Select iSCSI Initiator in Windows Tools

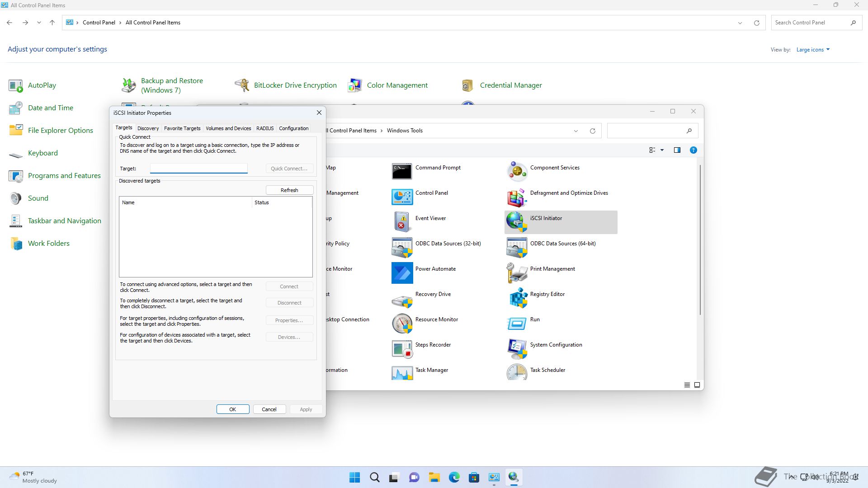tap(561, 222)
